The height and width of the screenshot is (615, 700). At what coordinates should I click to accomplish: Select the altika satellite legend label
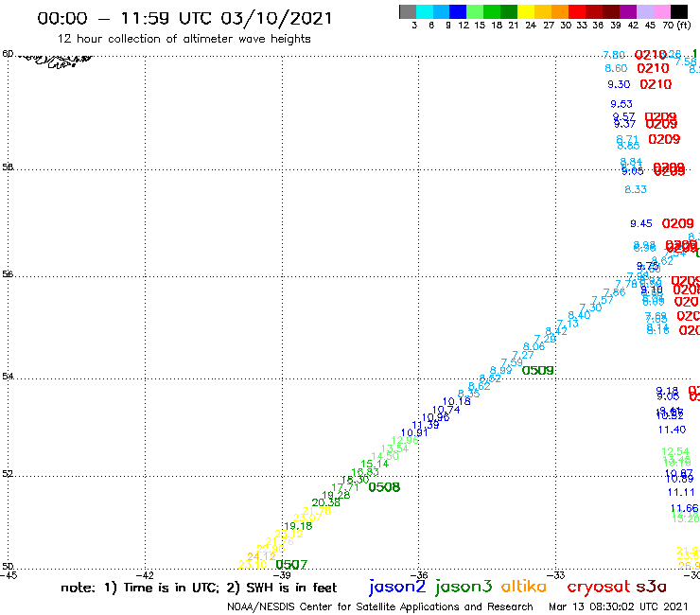pyautogui.click(x=524, y=586)
